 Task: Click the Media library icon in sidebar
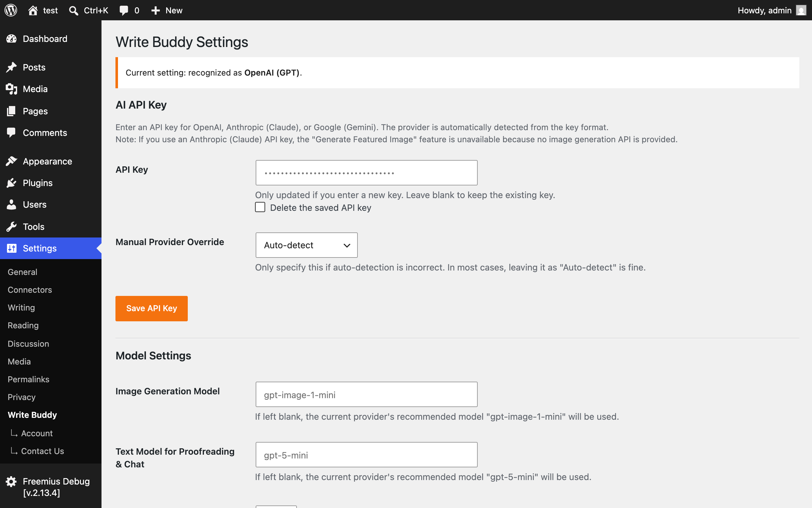tap(11, 89)
